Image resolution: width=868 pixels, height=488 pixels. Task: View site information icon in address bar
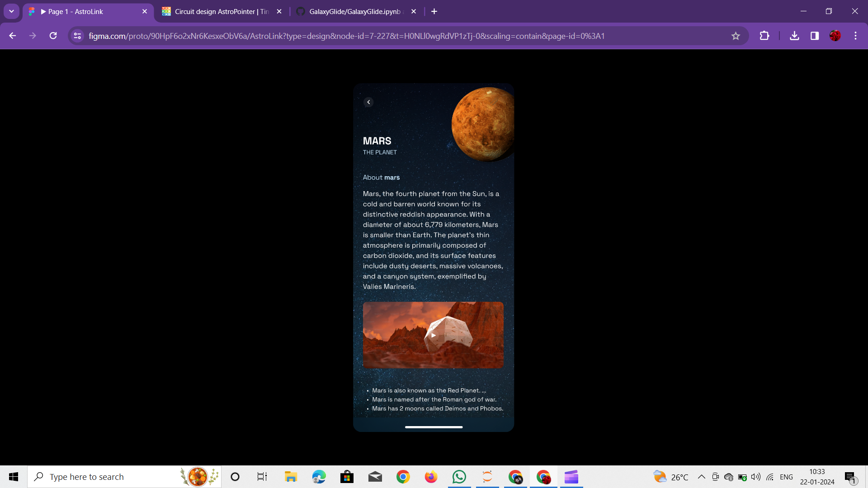click(x=77, y=36)
